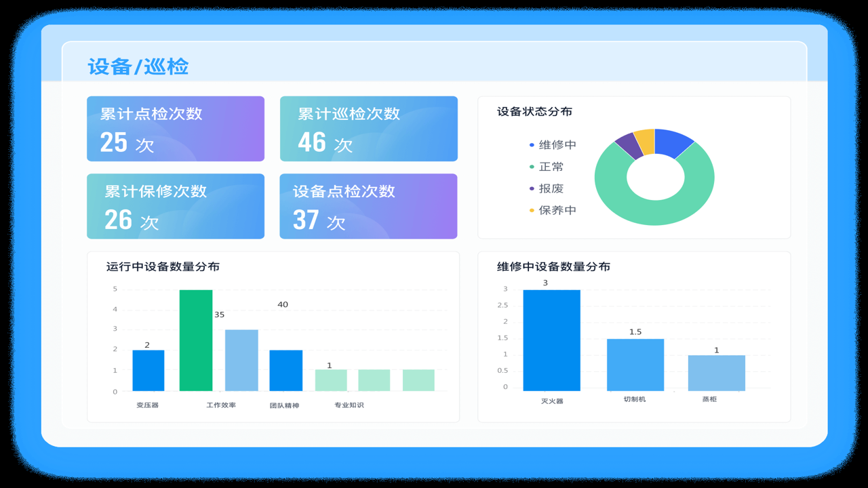Select the 累计保修次数 card showing 26 次
This screenshot has height=488, width=868.
click(176, 206)
